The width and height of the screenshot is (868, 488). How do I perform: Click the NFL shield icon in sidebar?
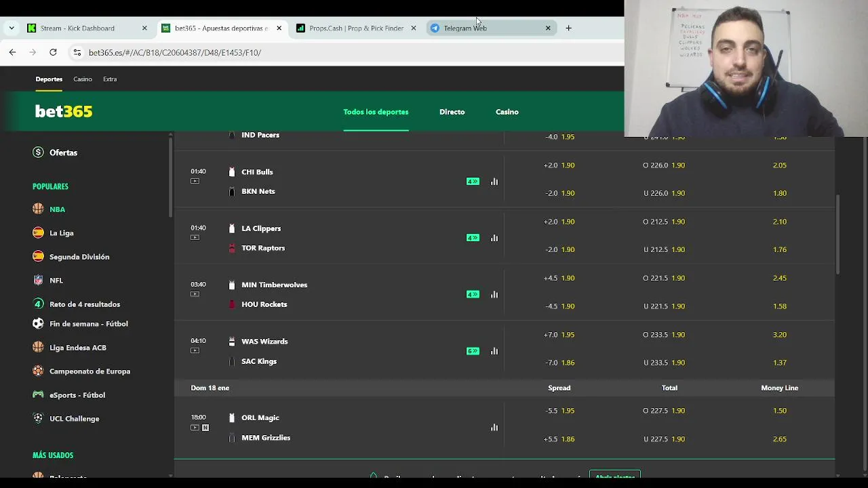click(x=38, y=280)
